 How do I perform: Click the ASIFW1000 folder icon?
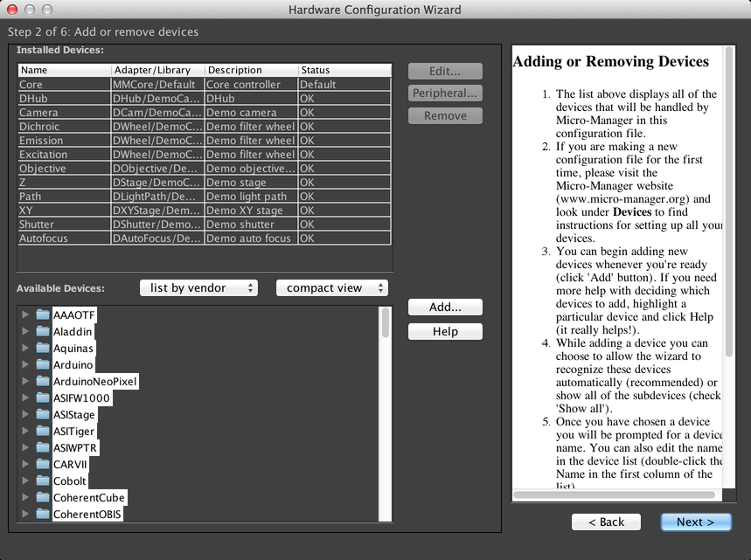(43, 398)
